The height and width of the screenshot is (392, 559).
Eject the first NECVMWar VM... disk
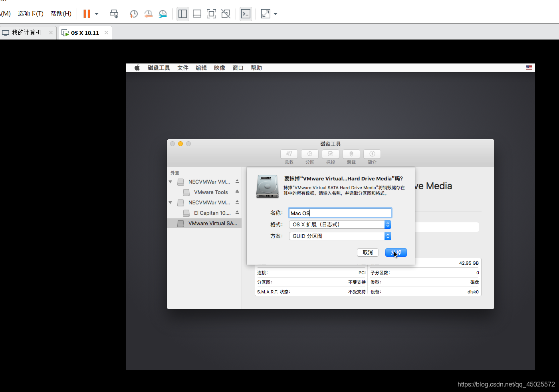[x=237, y=182]
